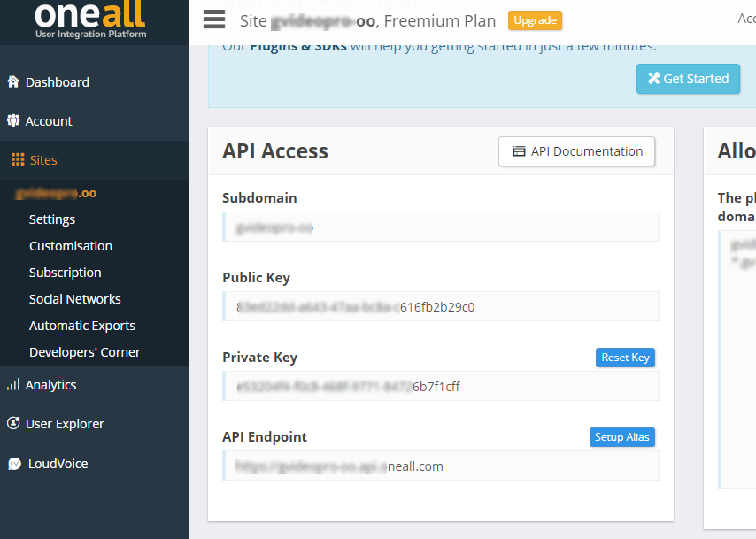
Task: Click the User Explorer icon
Action: point(13,423)
